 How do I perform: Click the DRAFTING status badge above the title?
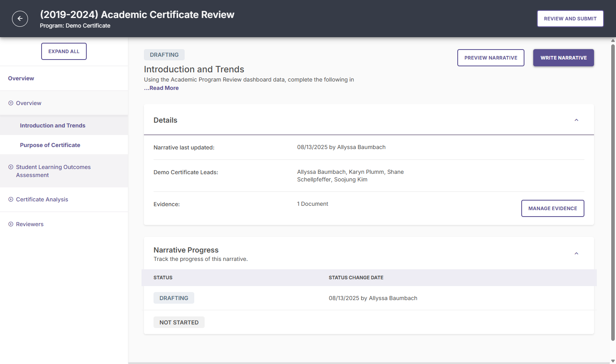pyautogui.click(x=164, y=55)
